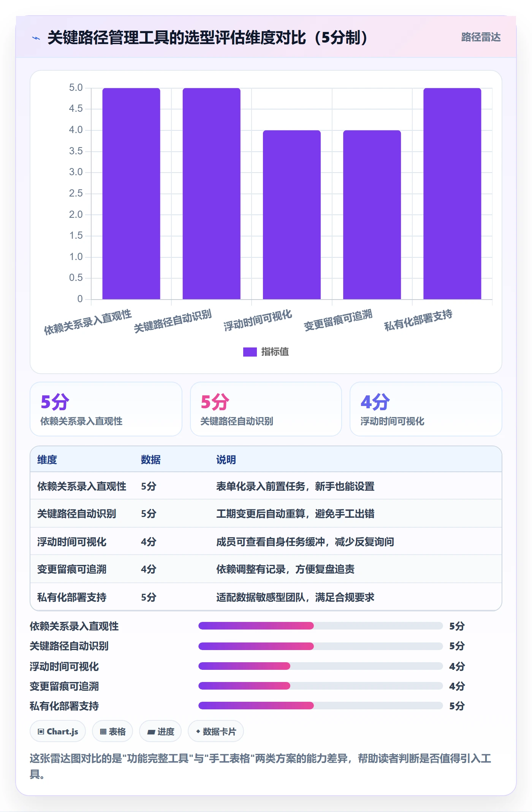Click the 浮动时间可视化 bar in chart
This screenshot has width=532, height=812.
tap(292, 215)
